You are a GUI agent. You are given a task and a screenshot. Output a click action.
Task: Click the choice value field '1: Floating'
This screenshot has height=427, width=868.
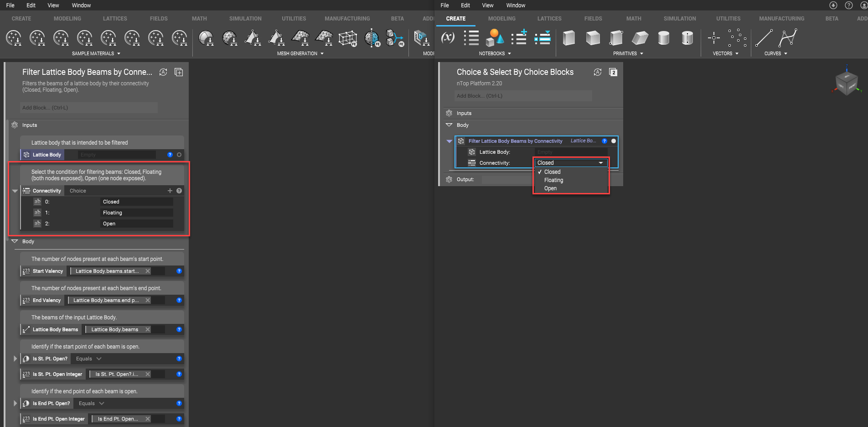coord(137,213)
